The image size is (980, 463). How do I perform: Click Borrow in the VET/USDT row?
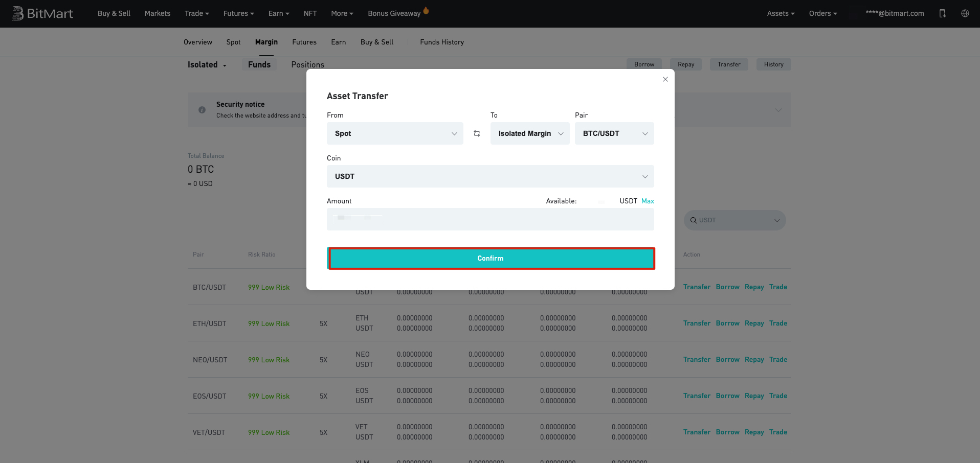tap(728, 432)
